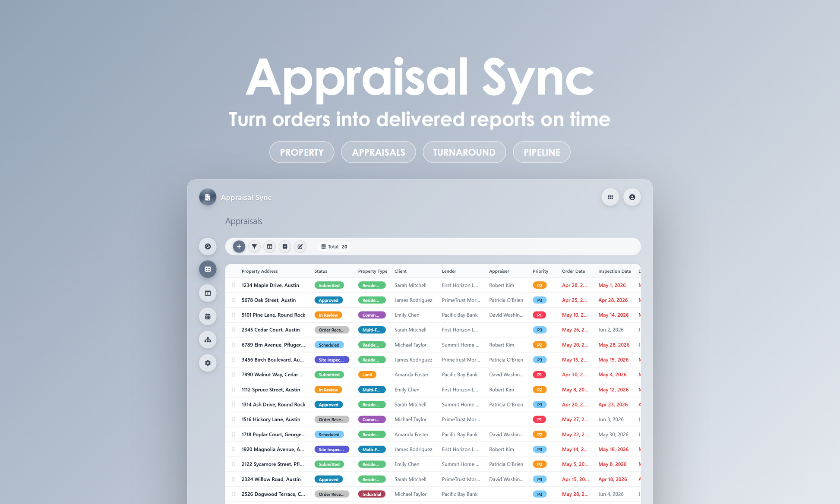Click client Amanda Foster in 7890 Walnut Way row
Screen dimensions: 840x504
tap(411, 375)
